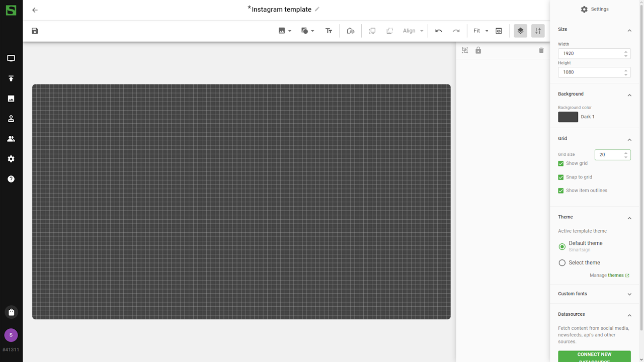644x362 pixels.
Task: Click the lock layer icon
Action: (x=478, y=50)
